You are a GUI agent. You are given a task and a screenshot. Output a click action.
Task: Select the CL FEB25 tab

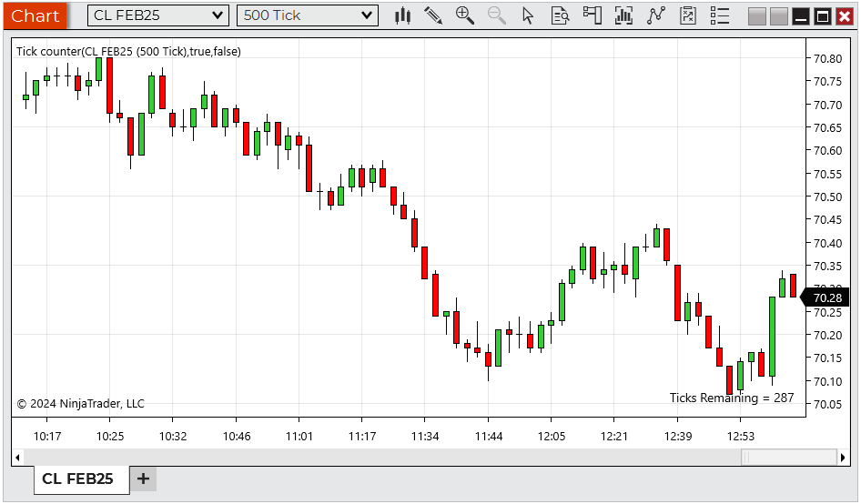click(78, 479)
